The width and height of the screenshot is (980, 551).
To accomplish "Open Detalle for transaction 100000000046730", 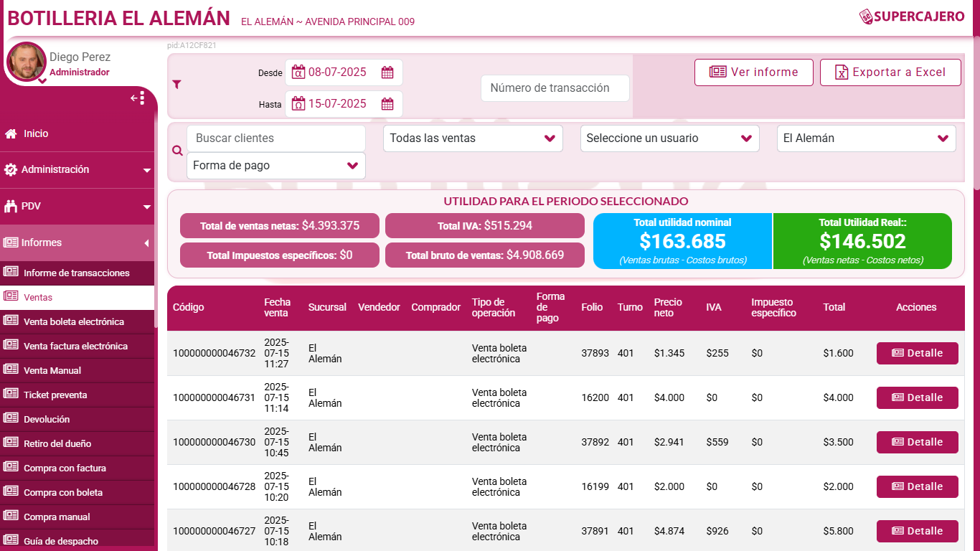I will (x=917, y=442).
